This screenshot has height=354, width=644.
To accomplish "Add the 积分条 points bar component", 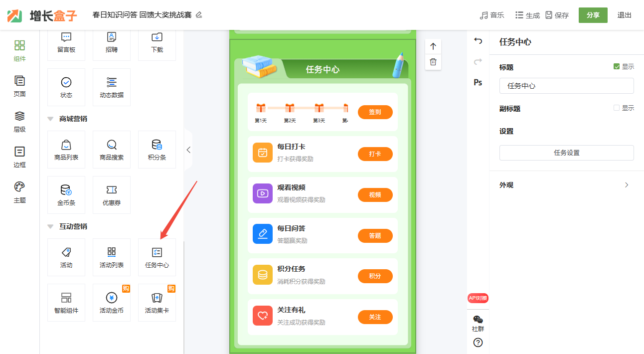I will click(x=157, y=150).
